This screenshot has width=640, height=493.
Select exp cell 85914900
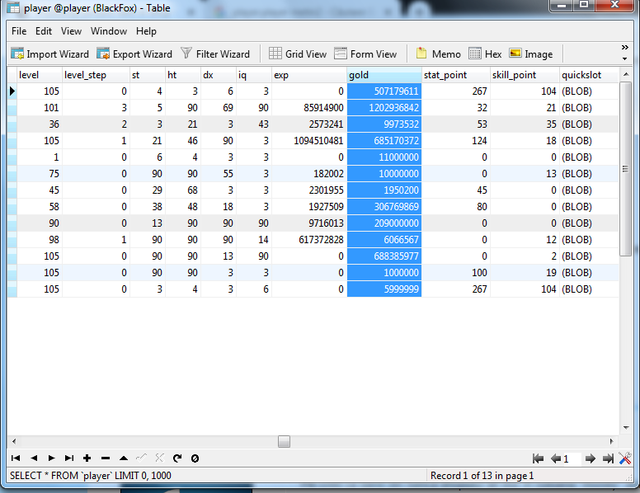[x=309, y=108]
